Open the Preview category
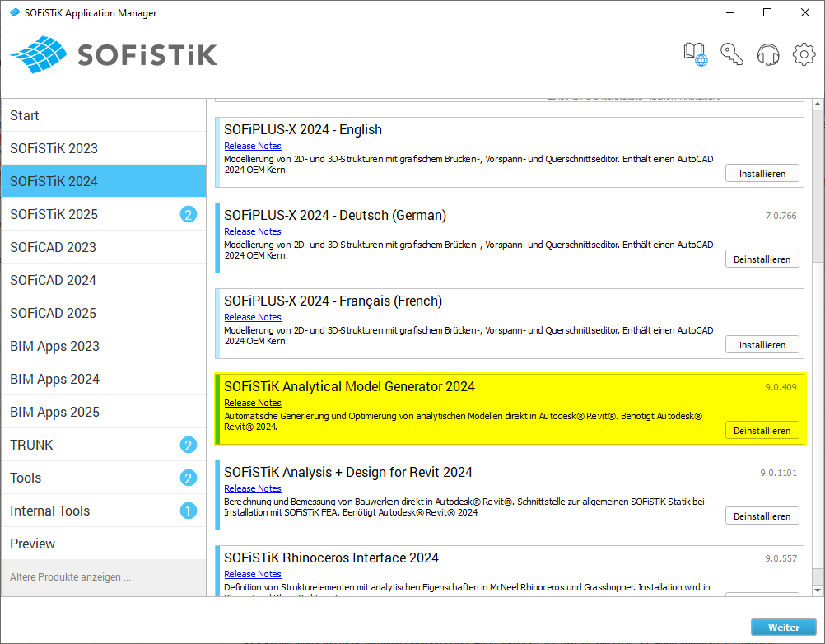The height and width of the screenshot is (644, 825). click(x=104, y=544)
